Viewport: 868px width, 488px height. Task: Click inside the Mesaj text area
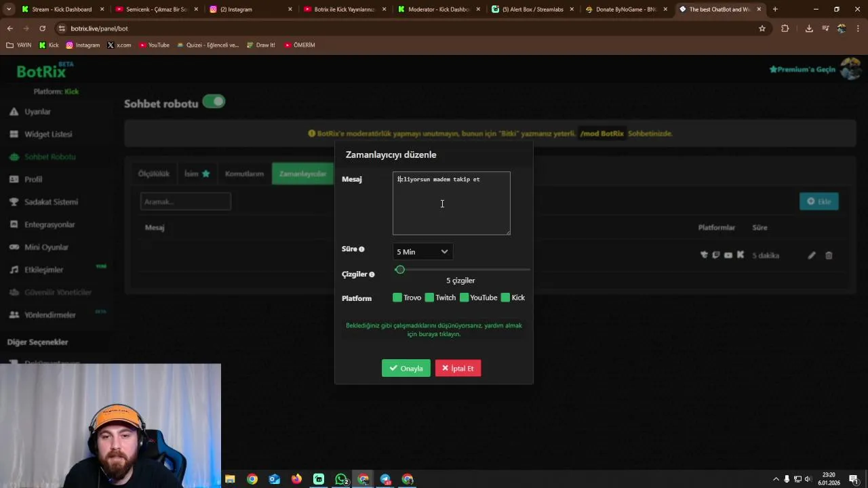[x=451, y=203]
